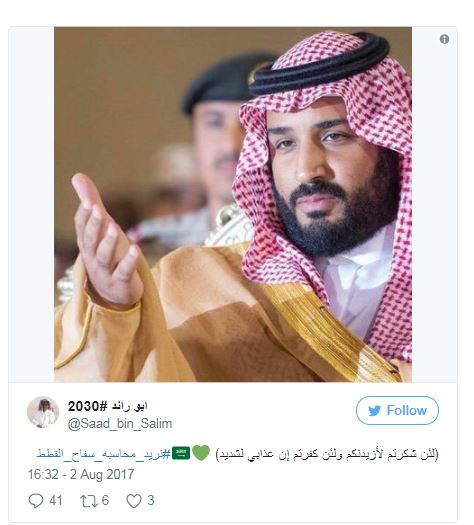Click the Twitter bird icon inside Follow

[375, 410]
